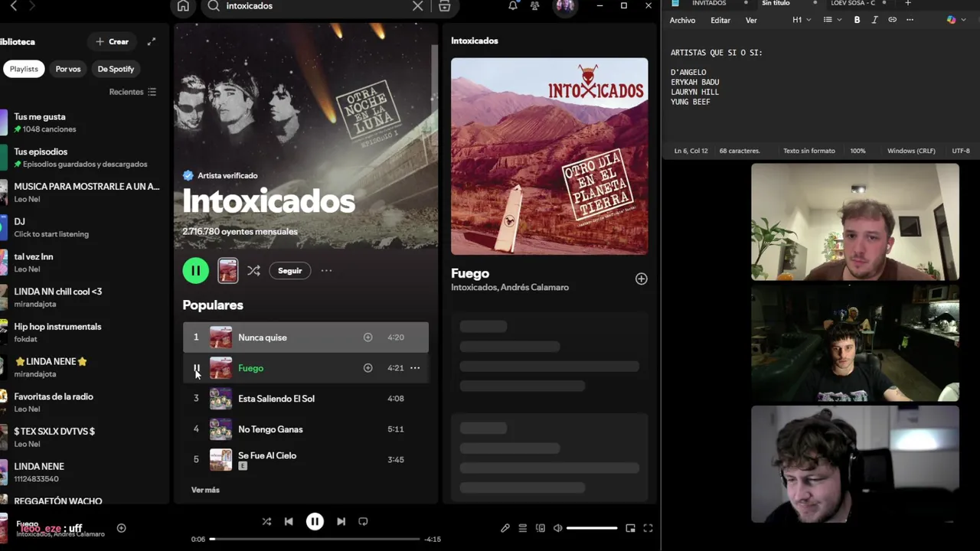The image size is (980, 551).
Task: Enable shuffle next to the artist play button
Action: pyautogui.click(x=253, y=271)
